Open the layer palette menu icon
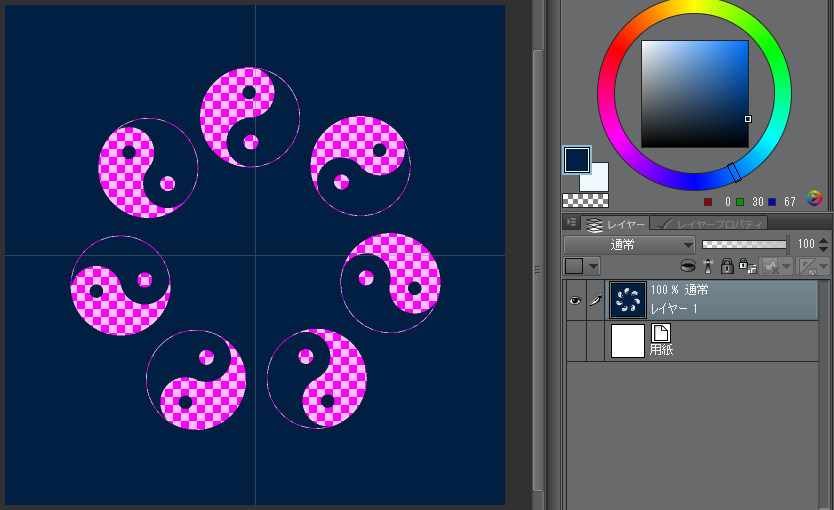 (572, 222)
